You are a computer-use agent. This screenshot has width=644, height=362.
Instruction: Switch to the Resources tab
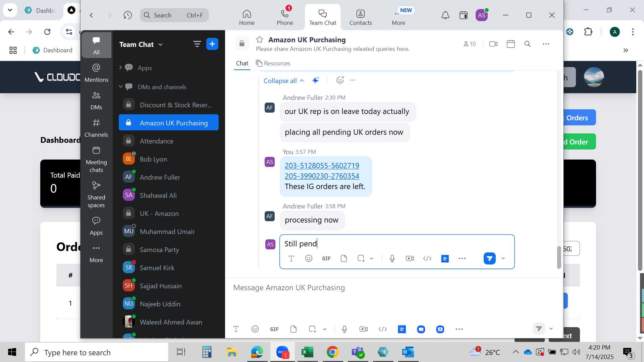(x=273, y=63)
